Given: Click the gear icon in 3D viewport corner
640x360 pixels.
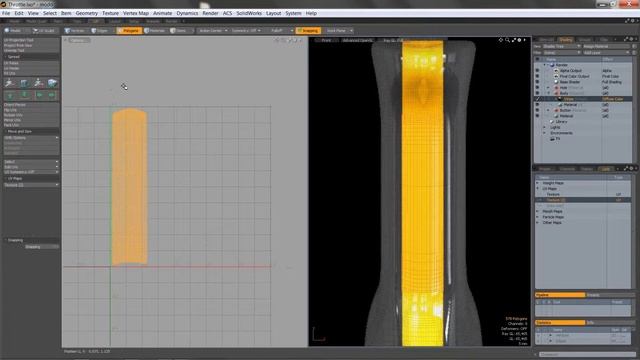Looking at the screenshot, I should pos(519,40).
